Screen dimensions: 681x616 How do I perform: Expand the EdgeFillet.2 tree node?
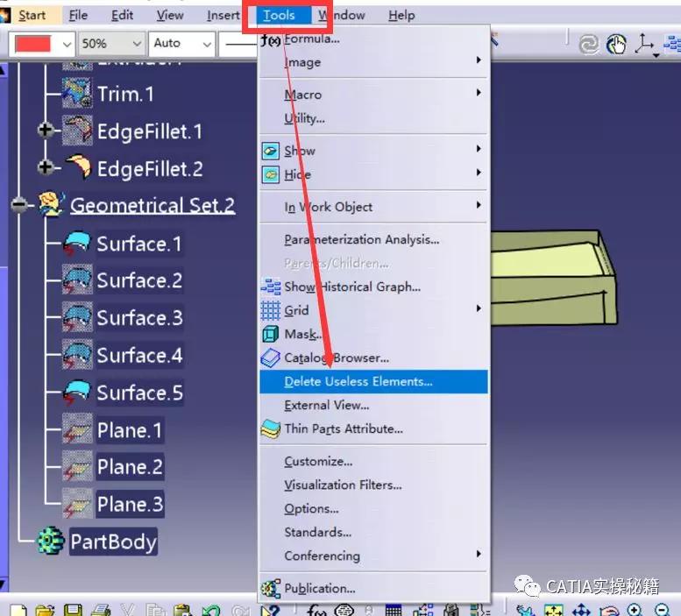[x=46, y=167]
